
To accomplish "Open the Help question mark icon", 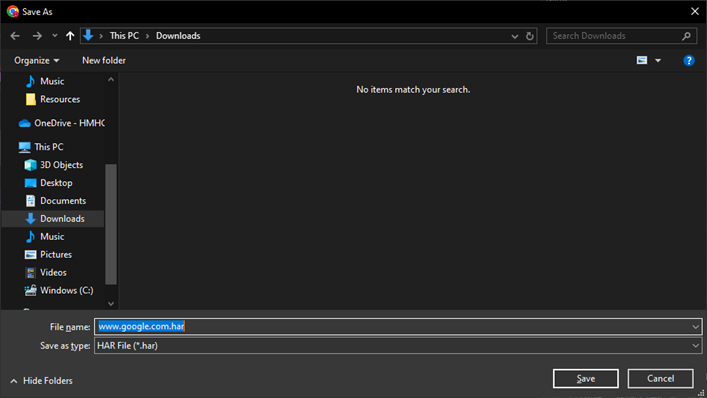I will tap(689, 60).
